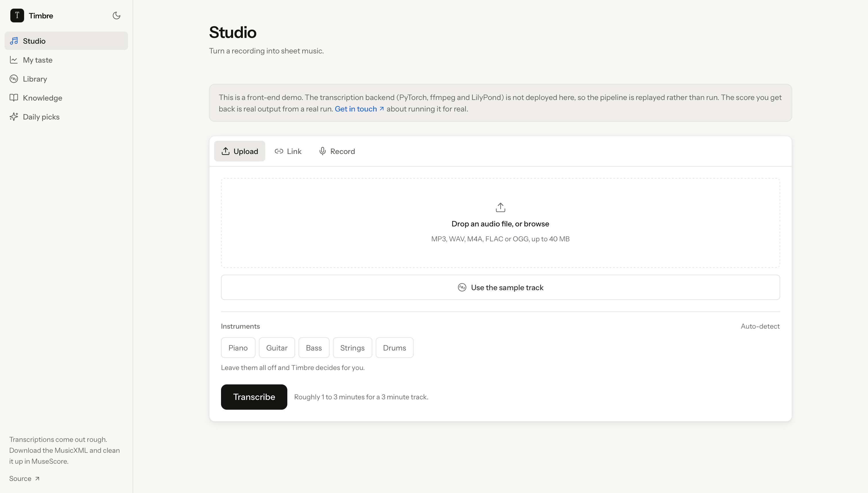Follow the Get in touch link
Screen dimensions: 868x493
click(x=359, y=109)
